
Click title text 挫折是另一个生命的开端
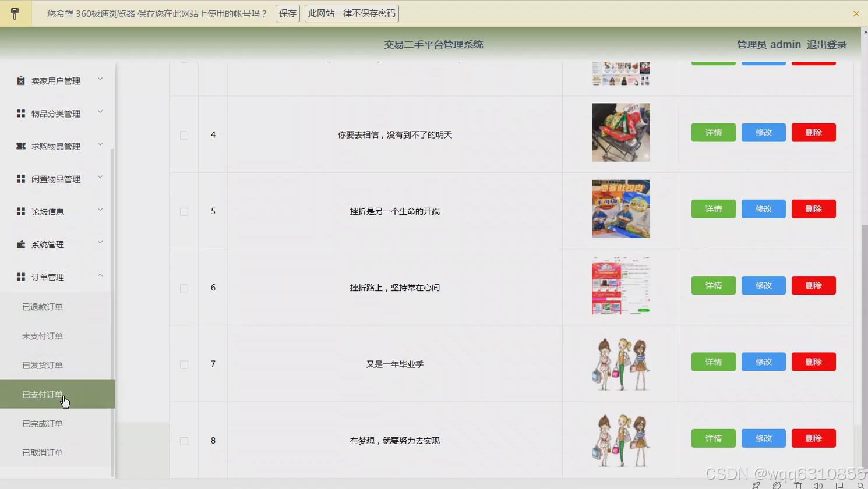[395, 211]
